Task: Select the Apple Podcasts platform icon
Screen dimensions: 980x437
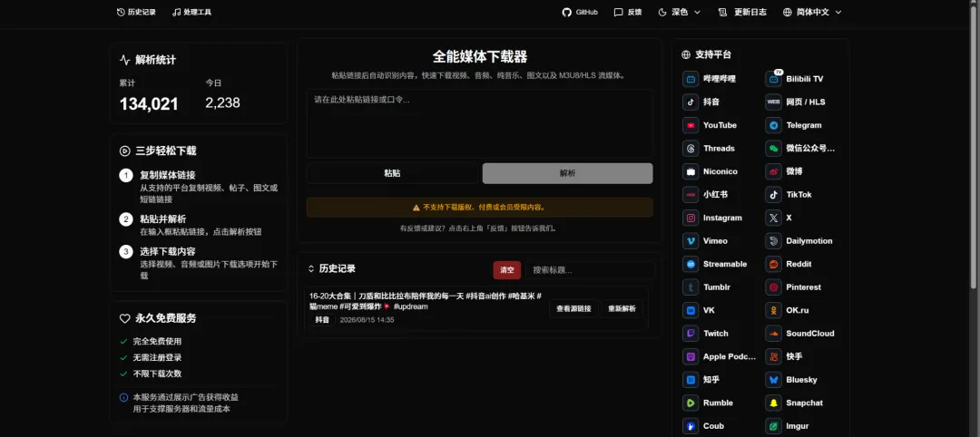Action: click(x=691, y=357)
